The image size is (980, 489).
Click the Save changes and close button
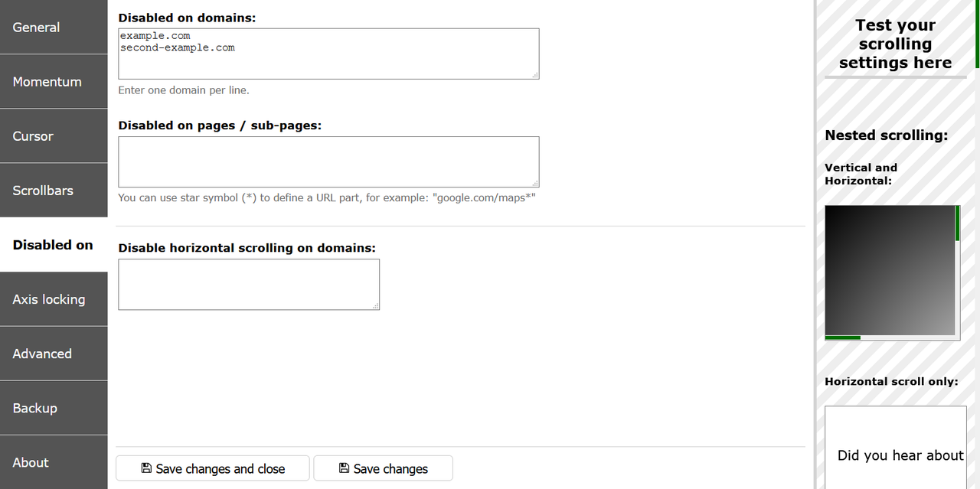point(213,468)
